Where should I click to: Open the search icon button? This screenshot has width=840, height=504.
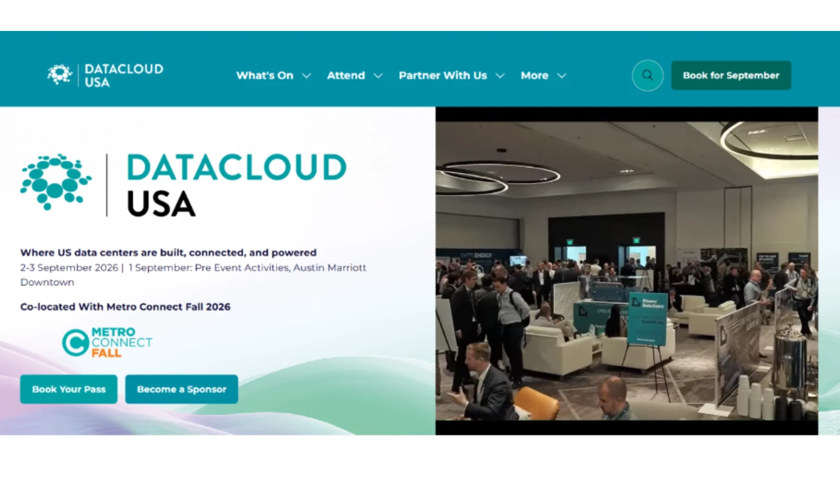coord(648,76)
